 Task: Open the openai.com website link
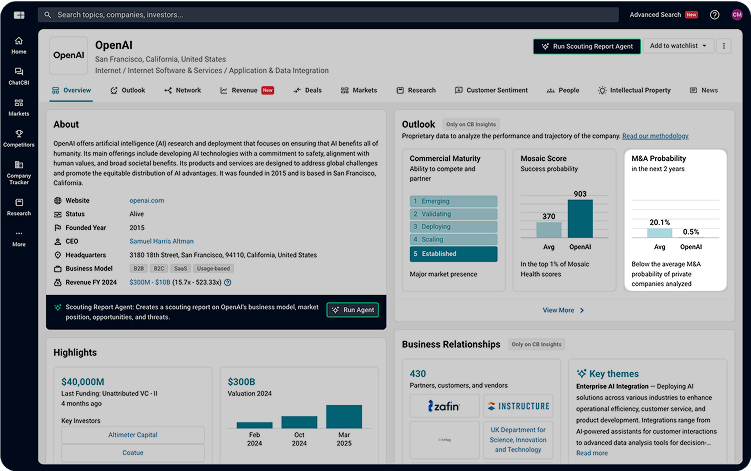146,200
